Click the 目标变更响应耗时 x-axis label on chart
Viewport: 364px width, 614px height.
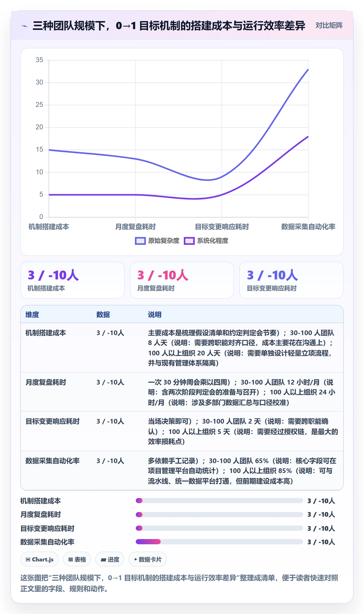(222, 227)
